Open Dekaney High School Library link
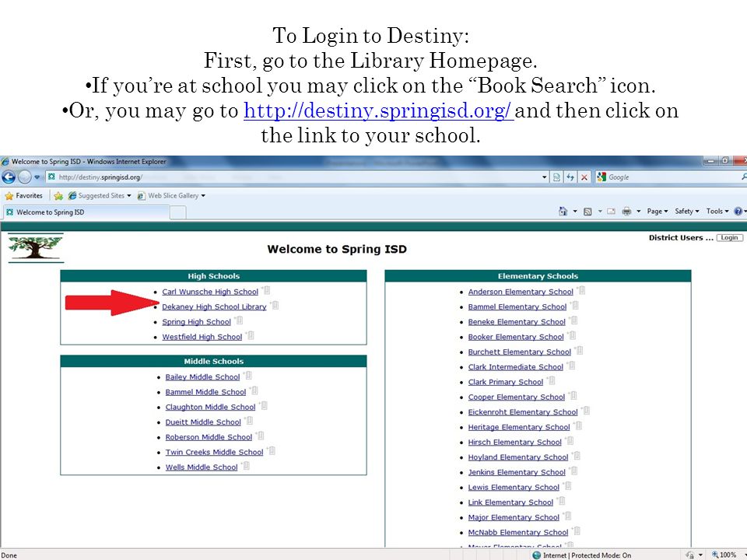 (214, 307)
